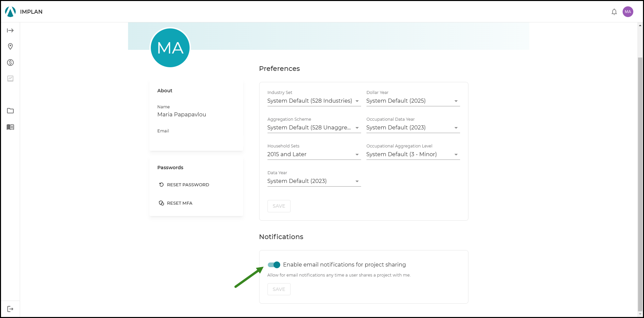Click the 'Allow for email notifications' description
Image resolution: width=644 pixels, height=318 pixels.
point(339,275)
